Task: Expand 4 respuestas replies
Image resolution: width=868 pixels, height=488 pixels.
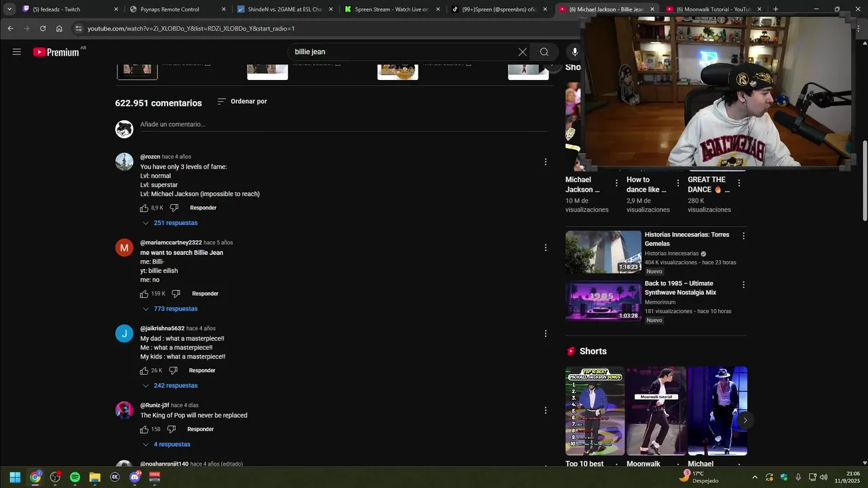Action: pyautogui.click(x=167, y=445)
